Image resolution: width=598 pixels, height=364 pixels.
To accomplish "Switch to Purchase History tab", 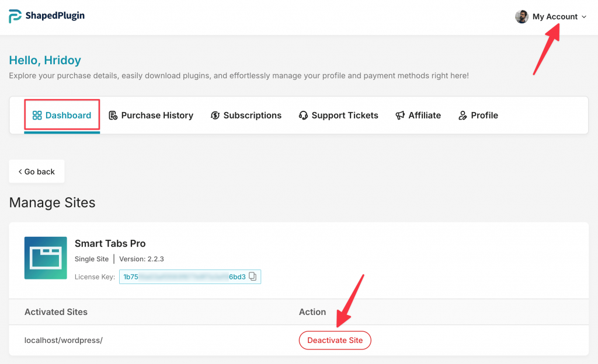I will tap(151, 116).
